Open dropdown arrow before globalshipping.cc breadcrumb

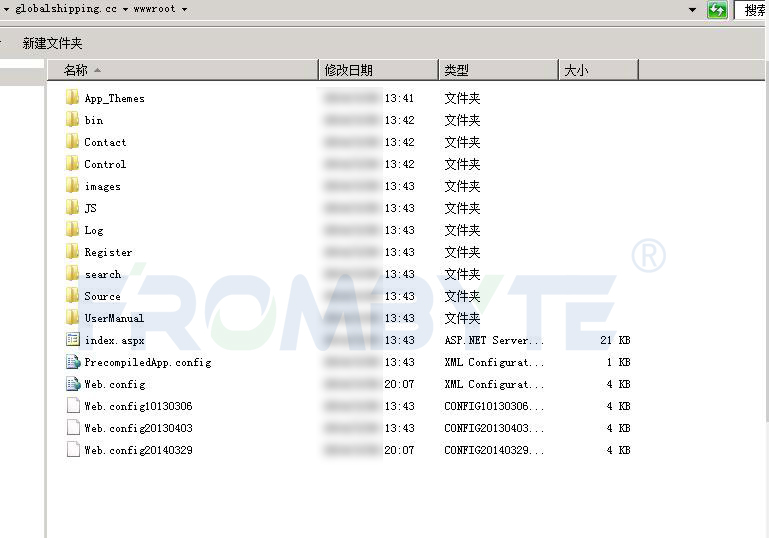coord(6,9)
